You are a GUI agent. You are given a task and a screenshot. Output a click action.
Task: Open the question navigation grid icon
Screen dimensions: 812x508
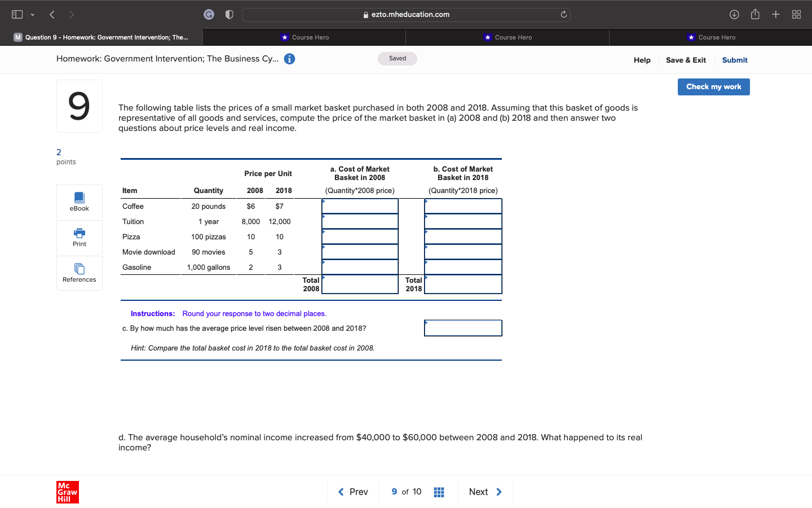click(439, 492)
